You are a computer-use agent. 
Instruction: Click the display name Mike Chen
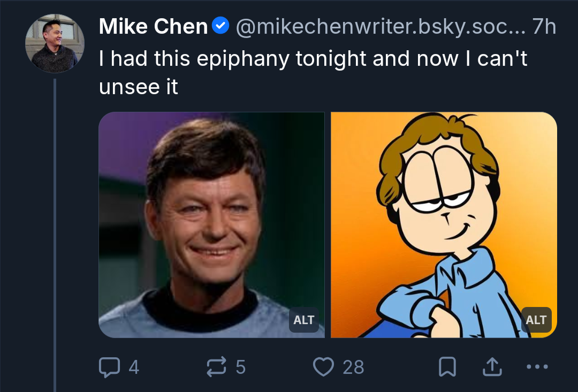pos(154,27)
